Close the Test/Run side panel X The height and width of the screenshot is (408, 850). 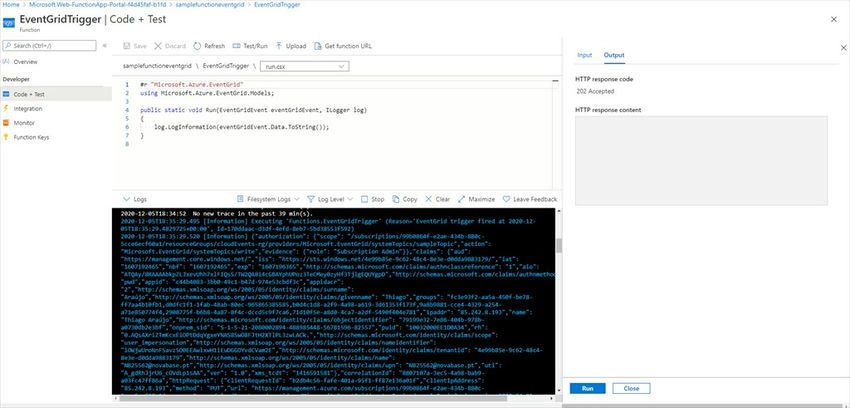843,48
